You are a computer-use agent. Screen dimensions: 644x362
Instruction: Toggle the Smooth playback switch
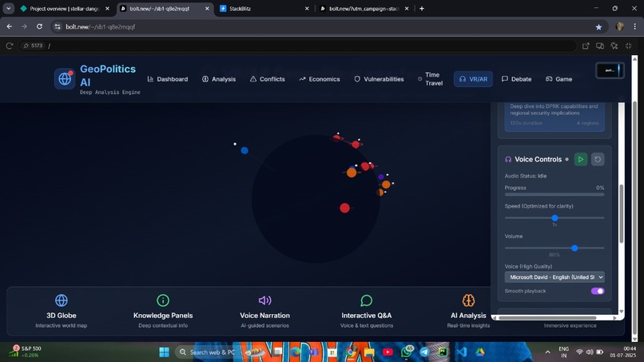pyautogui.click(x=598, y=291)
